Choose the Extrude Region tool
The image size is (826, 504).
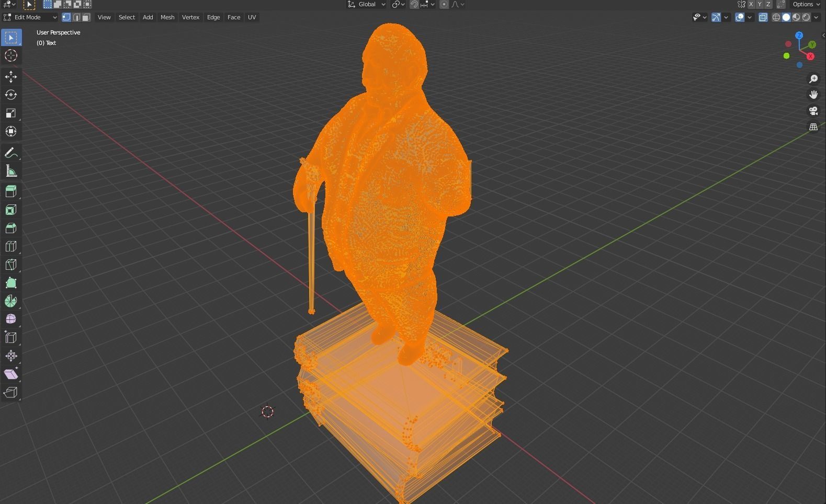click(x=11, y=191)
